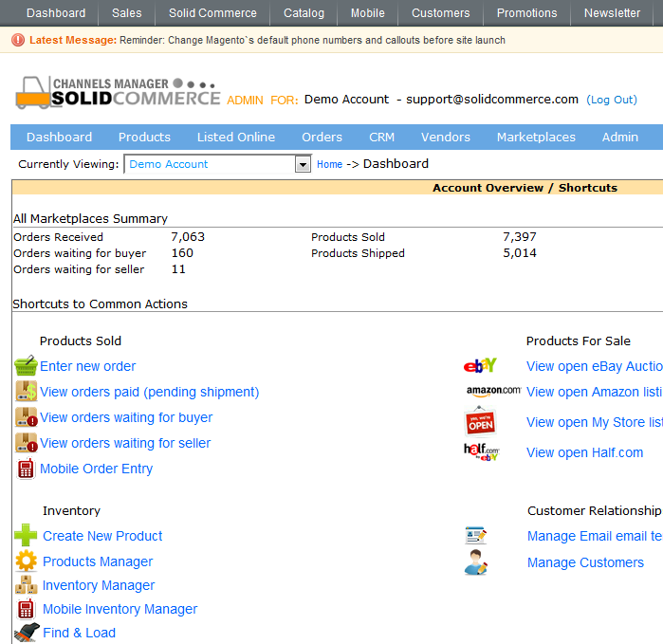Open View open My Store listings link
663x644 pixels.
click(595, 422)
